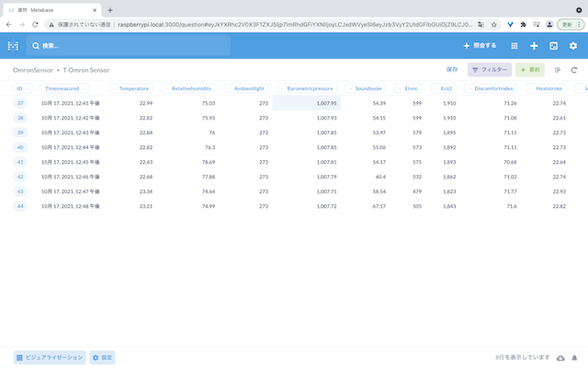Open record with ID 39

(x=20, y=132)
